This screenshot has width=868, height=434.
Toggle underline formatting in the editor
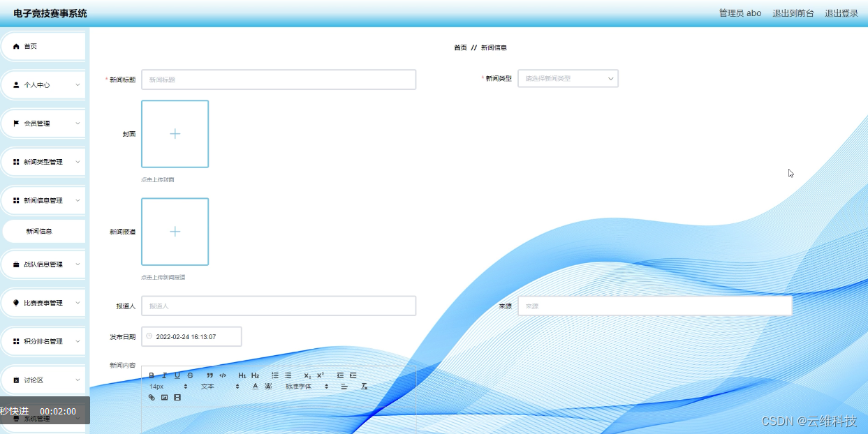click(x=177, y=375)
